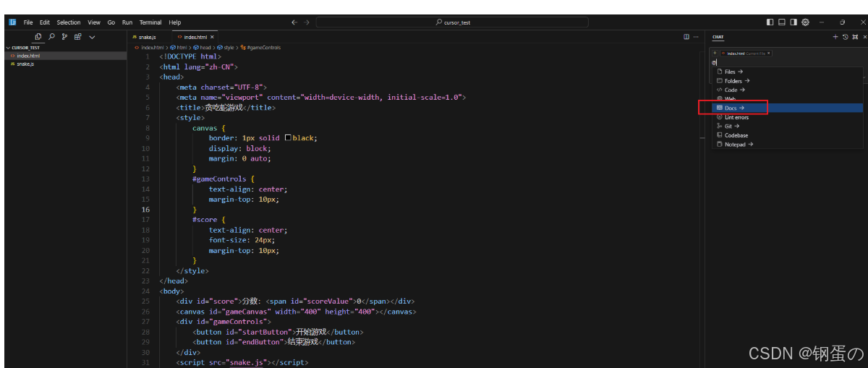Toggle primary sidebar layout icon
868x368 pixels.
point(770,22)
